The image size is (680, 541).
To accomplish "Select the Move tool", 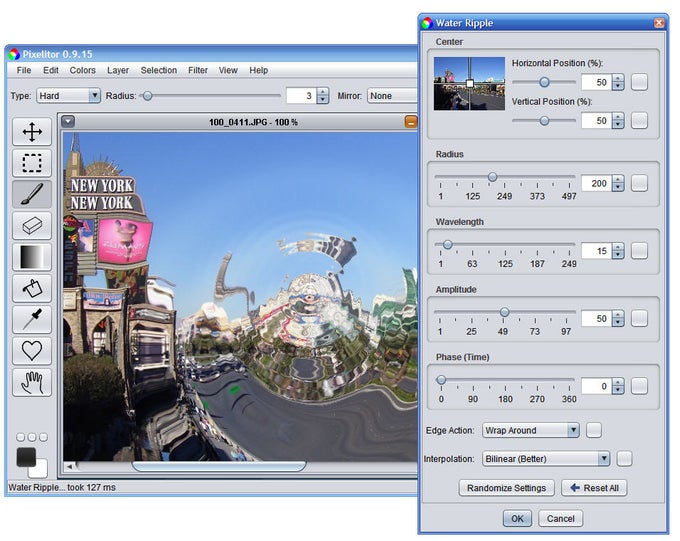I will click(32, 132).
